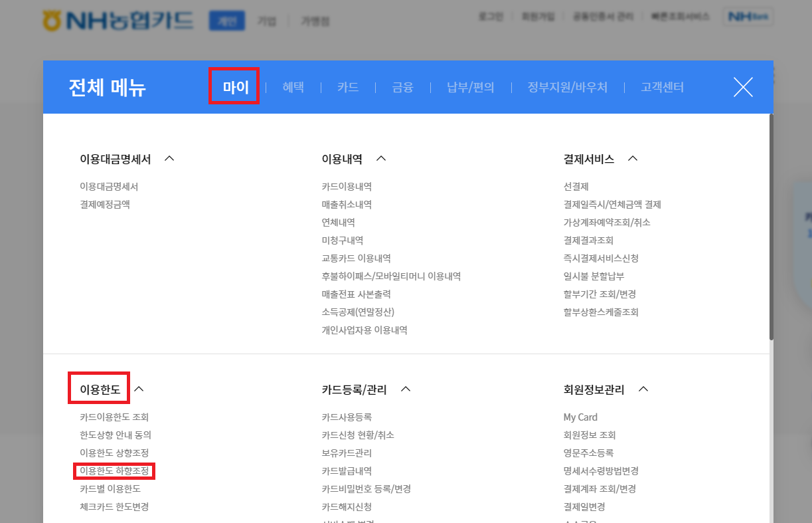
Task: Collapse the 이용내역 section chevron
Action: [380, 158]
